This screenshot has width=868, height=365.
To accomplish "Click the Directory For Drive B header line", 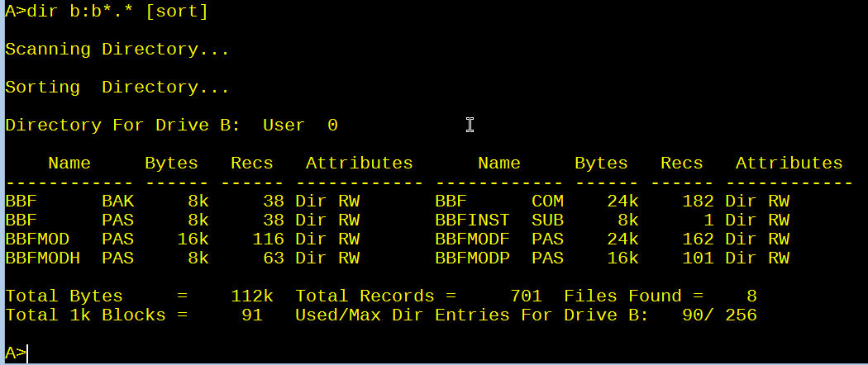I will tap(171, 126).
